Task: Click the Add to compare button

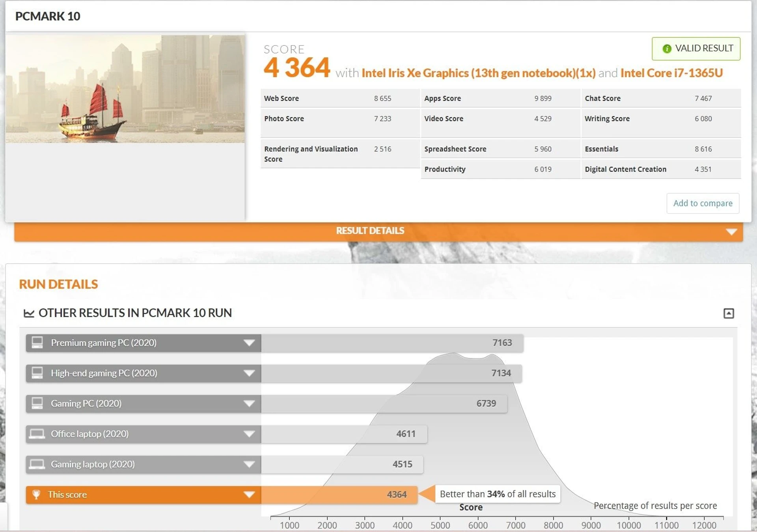Action: 703,203
